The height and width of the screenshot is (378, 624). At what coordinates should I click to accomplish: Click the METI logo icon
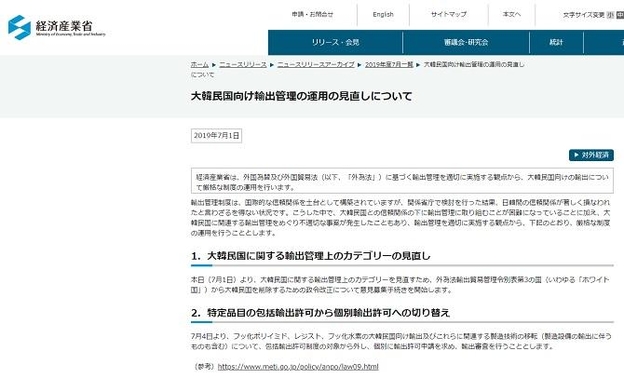pos(19,27)
